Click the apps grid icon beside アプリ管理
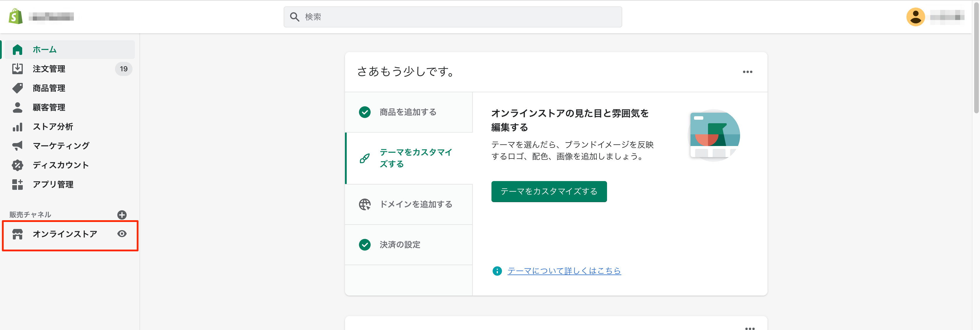 (x=18, y=185)
